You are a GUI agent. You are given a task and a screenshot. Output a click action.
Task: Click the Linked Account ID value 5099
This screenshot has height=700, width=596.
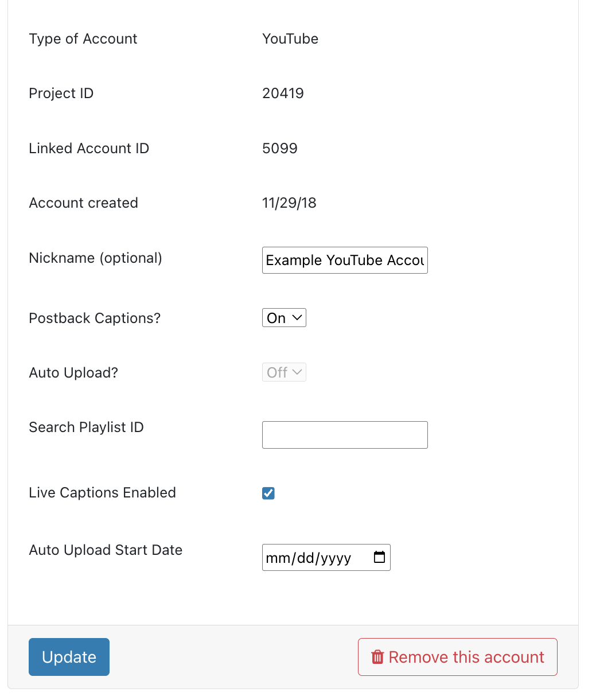280,149
